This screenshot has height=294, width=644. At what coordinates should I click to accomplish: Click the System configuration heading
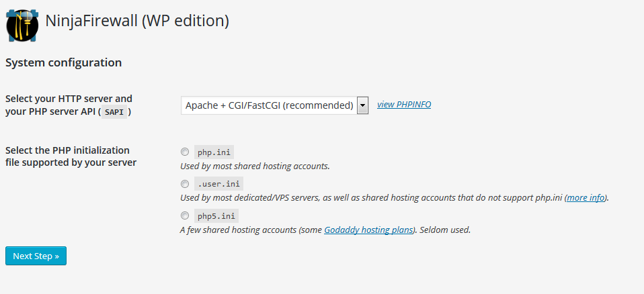click(x=63, y=62)
